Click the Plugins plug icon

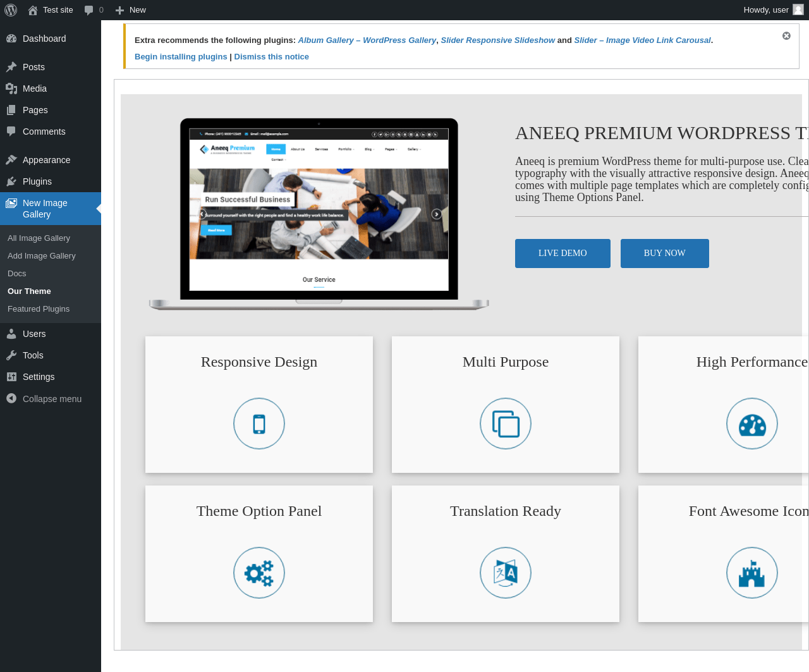(11, 181)
